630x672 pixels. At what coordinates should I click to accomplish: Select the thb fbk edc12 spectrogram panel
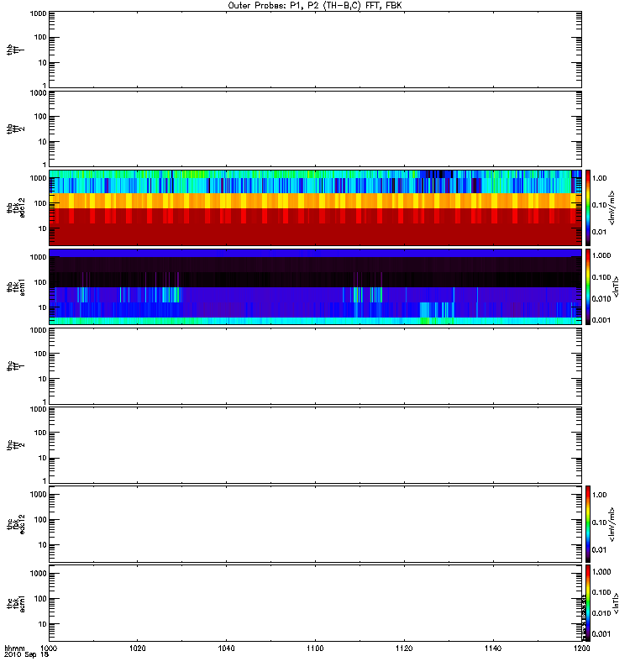315,207
